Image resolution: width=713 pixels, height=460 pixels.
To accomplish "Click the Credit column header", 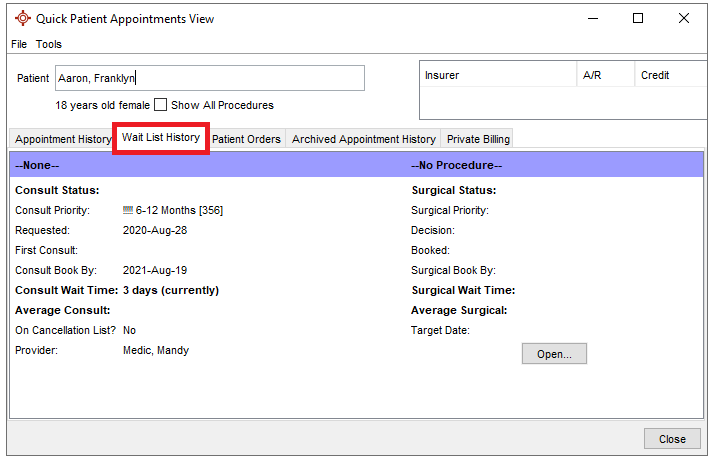I will pyautogui.click(x=670, y=75).
